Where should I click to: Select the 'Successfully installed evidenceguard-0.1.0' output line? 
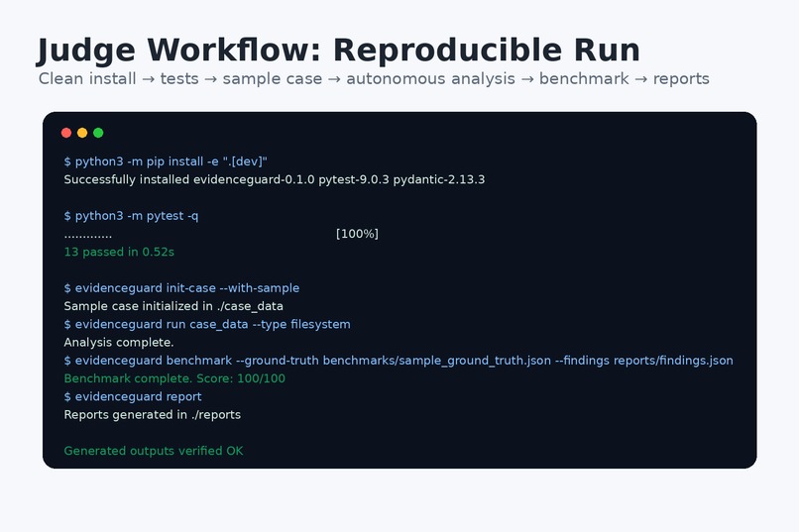coord(275,179)
